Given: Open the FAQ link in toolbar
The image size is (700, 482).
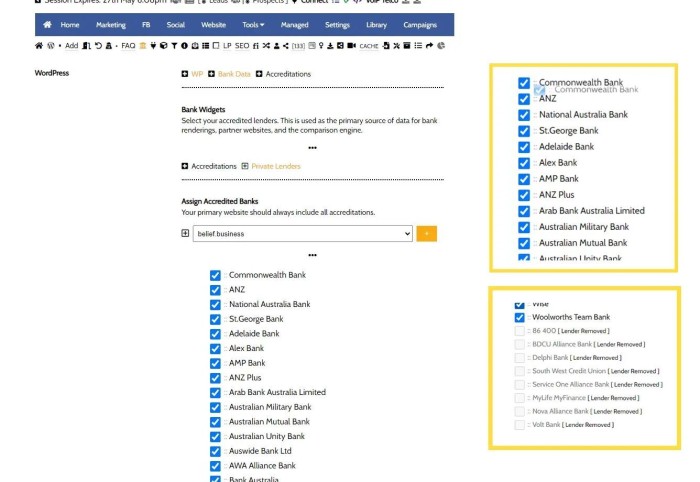Looking at the screenshot, I should tap(128, 45).
